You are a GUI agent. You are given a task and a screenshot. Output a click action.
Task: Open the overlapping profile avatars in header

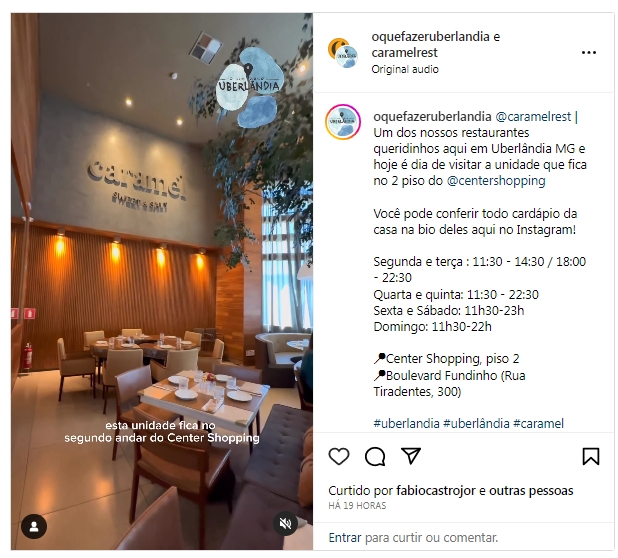tap(343, 53)
